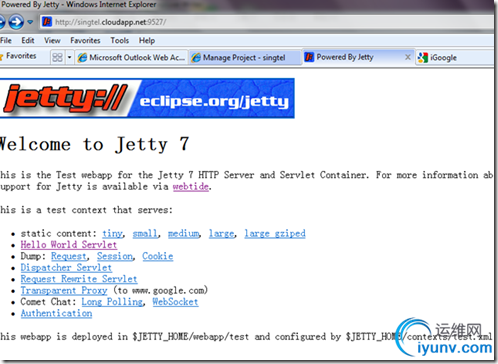Viewport: 498px width, 364px height.
Task: Click 'his is a test context that serves:' text
Action: point(86,210)
